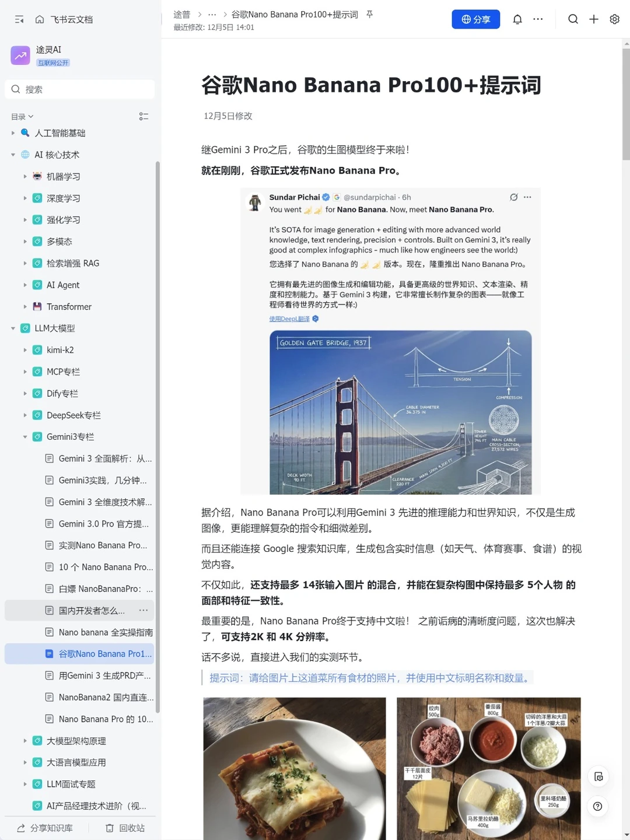Open the help question mark button
The height and width of the screenshot is (840, 630).
(598, 806)
